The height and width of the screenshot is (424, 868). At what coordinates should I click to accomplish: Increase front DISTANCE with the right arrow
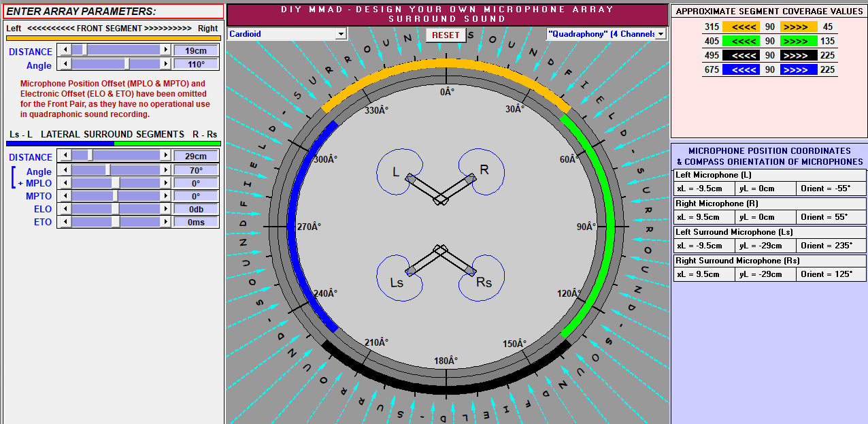(165, 50)
